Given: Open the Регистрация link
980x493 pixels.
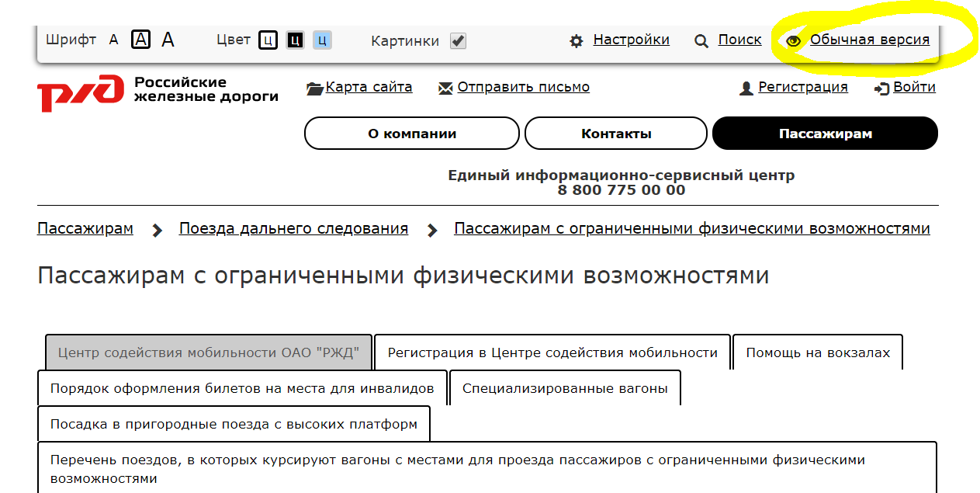Looking at the screenshot, I should pos(803,87).
